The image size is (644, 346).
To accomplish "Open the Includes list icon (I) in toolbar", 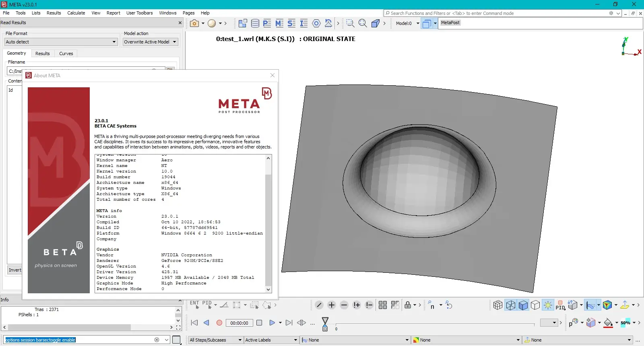I will pos(304,23).
